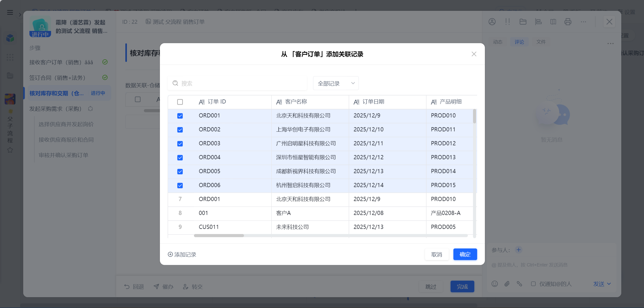Click the link icon in comment box

pyautogui.click(x=519, y=284)
